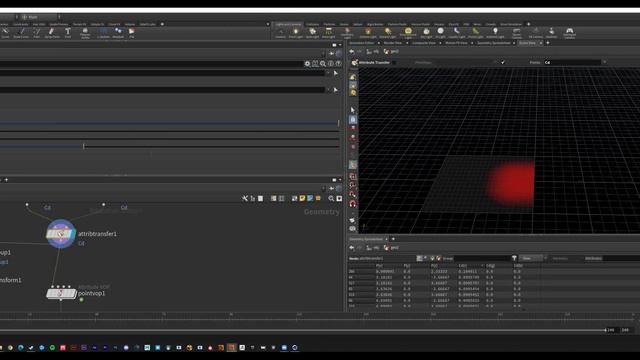Add a new tab beside Scene View
This screenshot has width=640, height=360.
[x=548, y=43]
